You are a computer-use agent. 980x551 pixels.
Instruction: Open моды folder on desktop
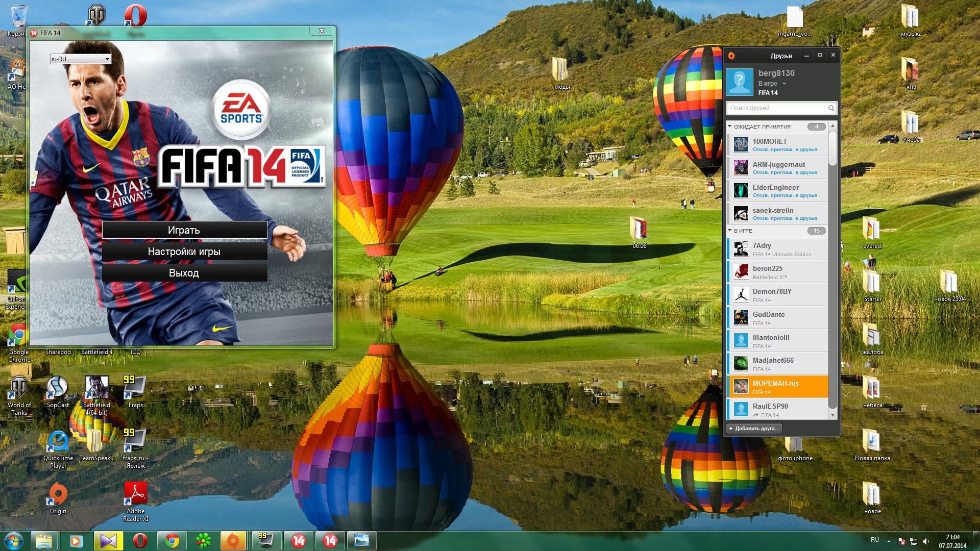coord(561,73)
